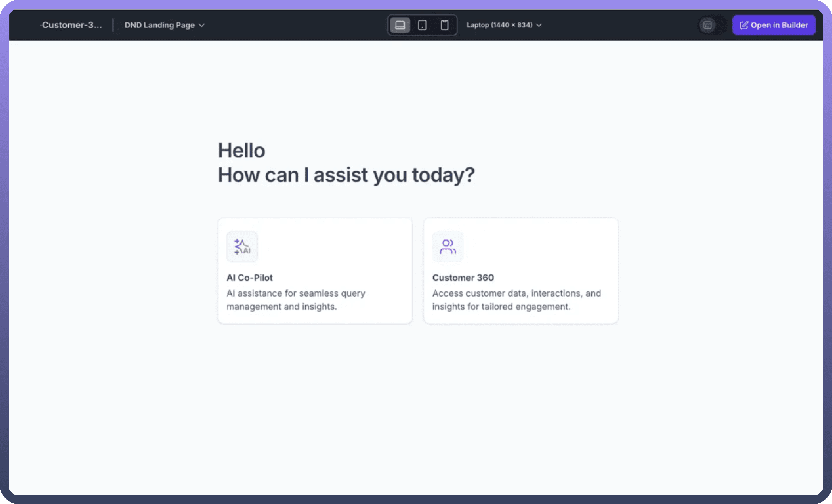
Task: Click the chevron beside Laptop resolution label
Action: coord(539,25)
